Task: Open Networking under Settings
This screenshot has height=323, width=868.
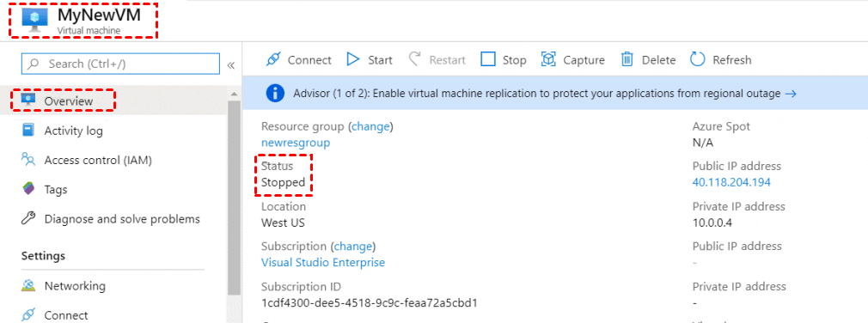Action: tap(63, 286)
